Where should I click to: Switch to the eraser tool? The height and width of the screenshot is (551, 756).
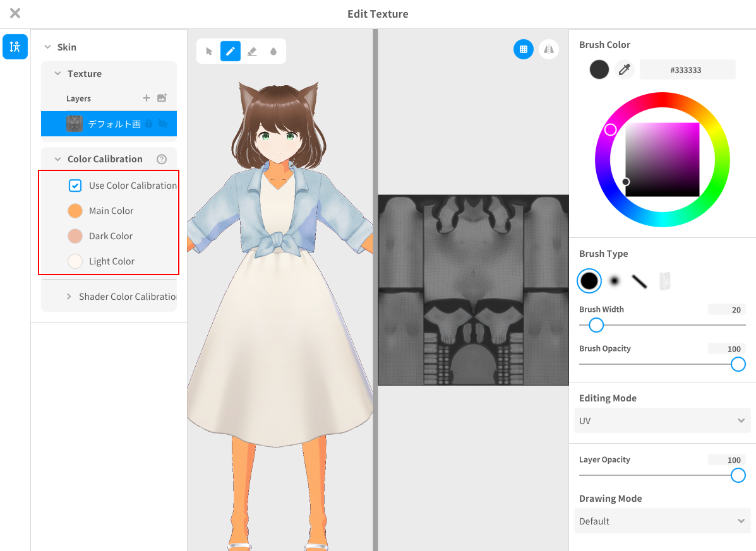252,51
